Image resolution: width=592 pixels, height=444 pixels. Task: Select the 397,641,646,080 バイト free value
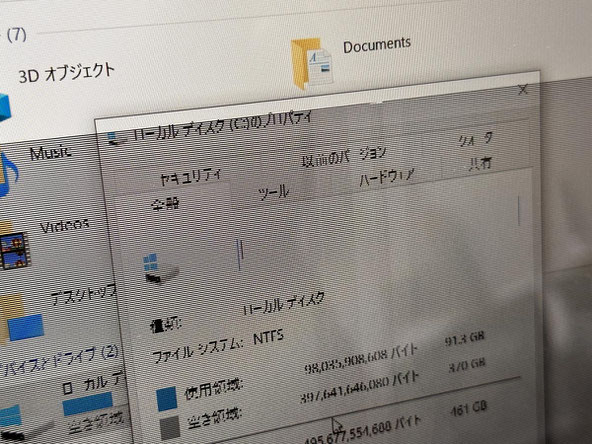359,388
